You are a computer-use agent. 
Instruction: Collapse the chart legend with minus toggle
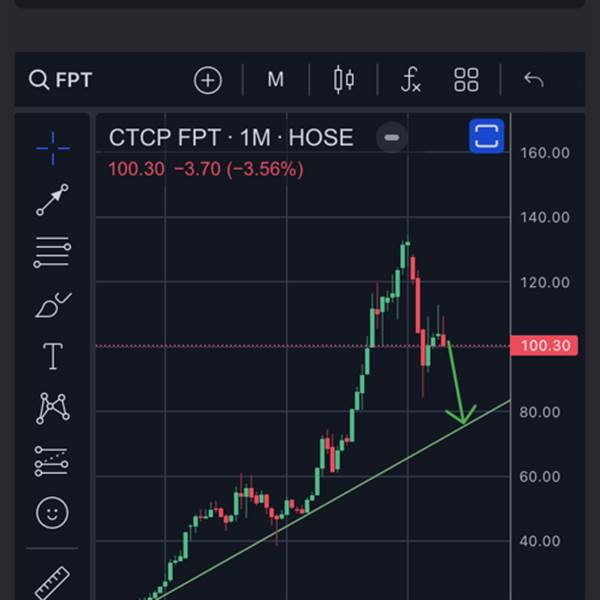pyautogui.click(x=392, y=137)
